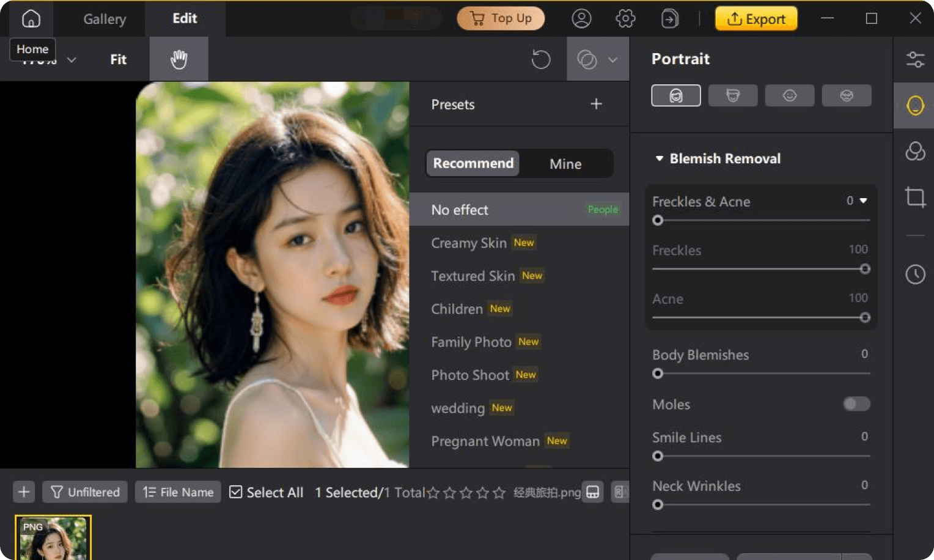Open the Effects panel icon

pos(915,152)
